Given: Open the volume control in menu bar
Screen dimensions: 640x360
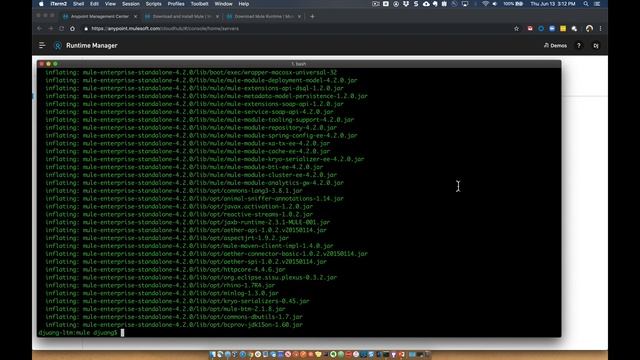Looking at the screenshot, I should pyautogui.click(x=495, y=4).
